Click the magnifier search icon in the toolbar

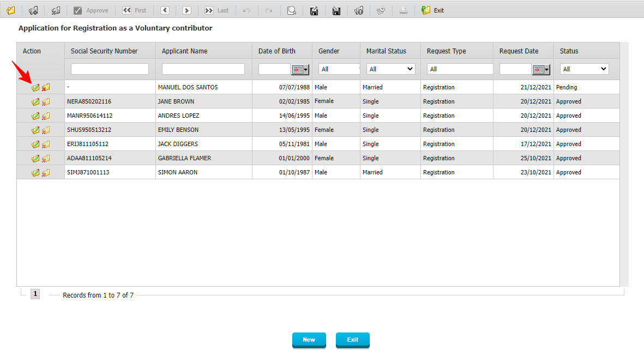pyautogui.click(x=292, y=10)
